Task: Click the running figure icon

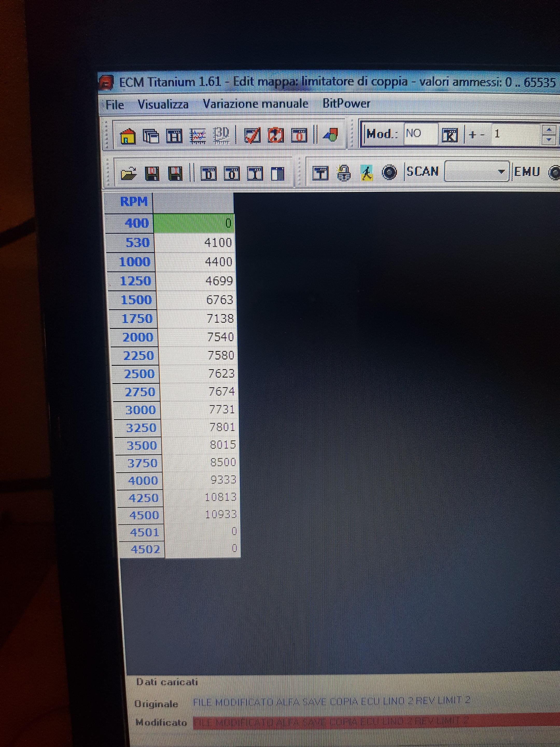Action: 367,173
